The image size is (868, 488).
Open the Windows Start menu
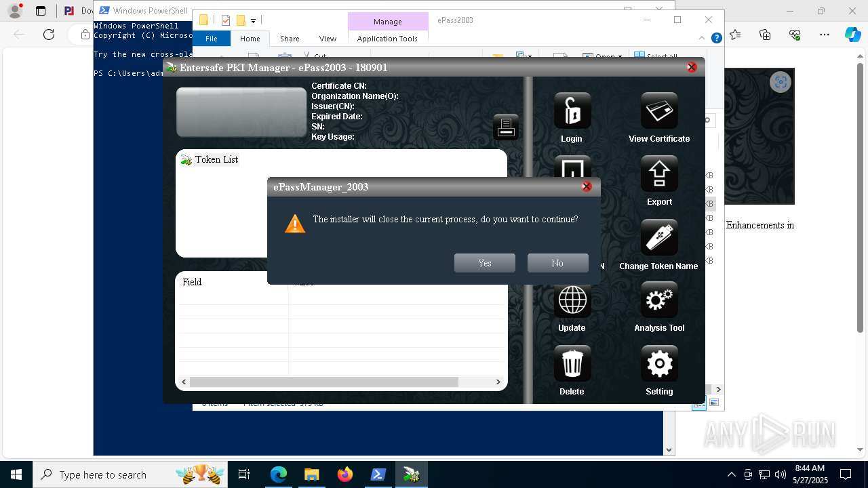click(16, 474)
